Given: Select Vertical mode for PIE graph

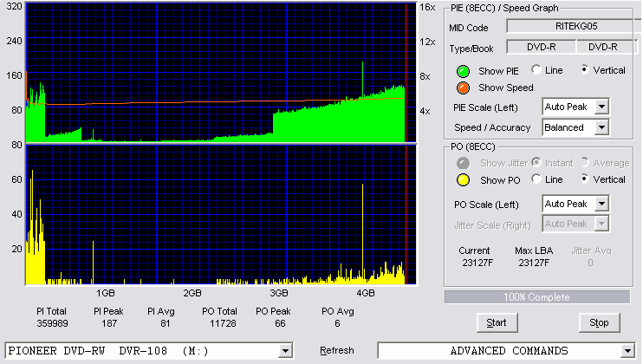Looking at the screenshot, I should tap(585, 69).
